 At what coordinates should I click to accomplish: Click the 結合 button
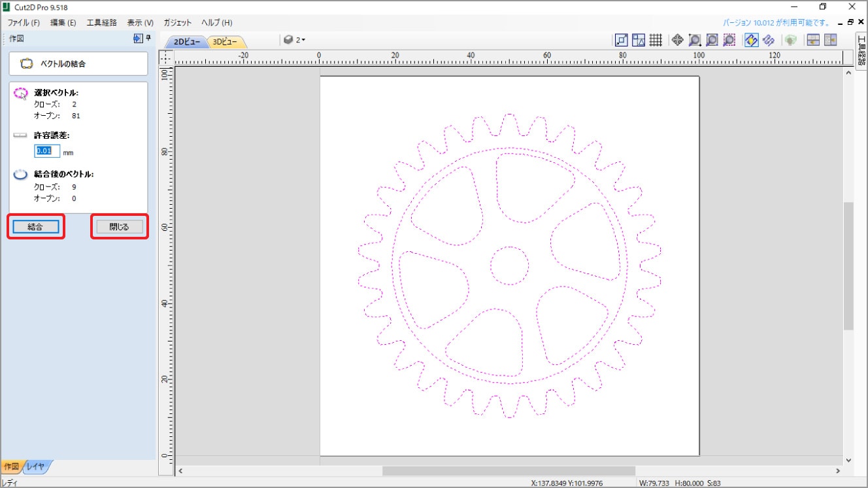click(x=36, y=227)
